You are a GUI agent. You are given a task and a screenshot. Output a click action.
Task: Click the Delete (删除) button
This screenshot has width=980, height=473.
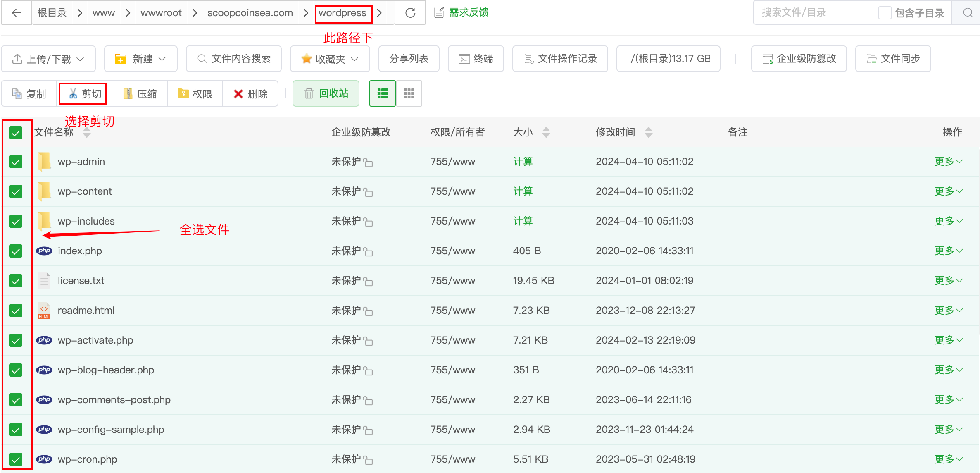250,94
